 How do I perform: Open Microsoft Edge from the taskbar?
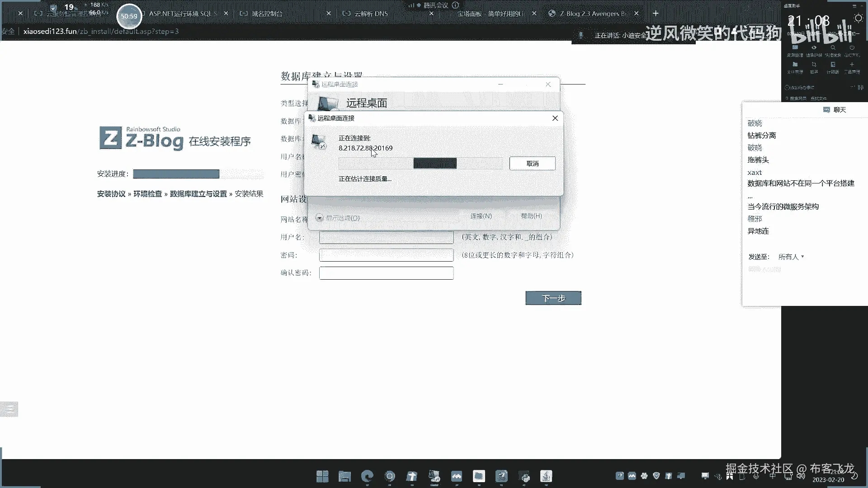367,476
